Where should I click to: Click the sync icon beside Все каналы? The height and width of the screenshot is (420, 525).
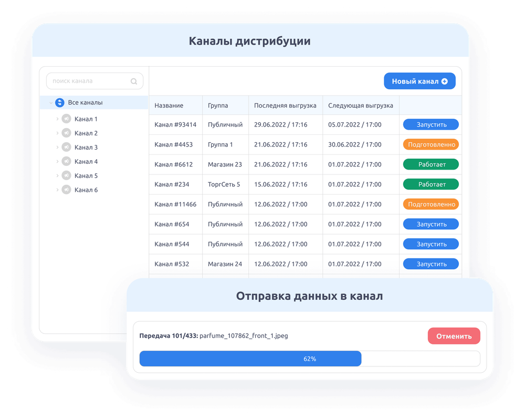coord(59,103)
